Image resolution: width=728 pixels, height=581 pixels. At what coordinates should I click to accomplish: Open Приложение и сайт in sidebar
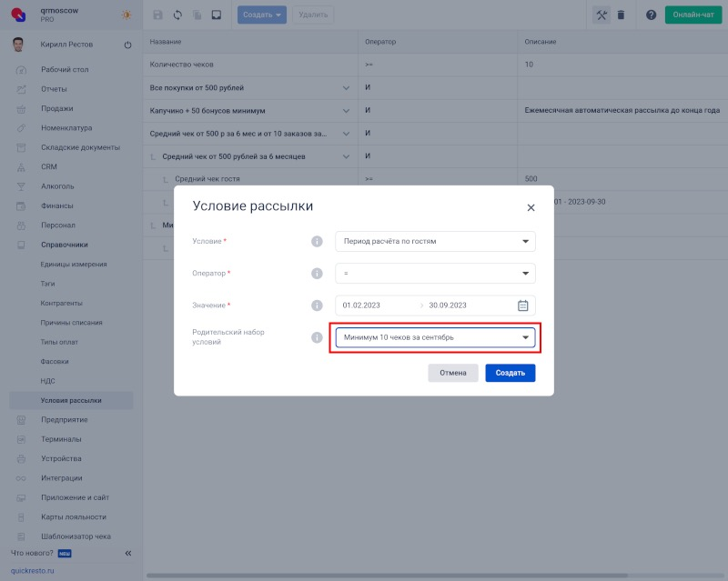75,497
